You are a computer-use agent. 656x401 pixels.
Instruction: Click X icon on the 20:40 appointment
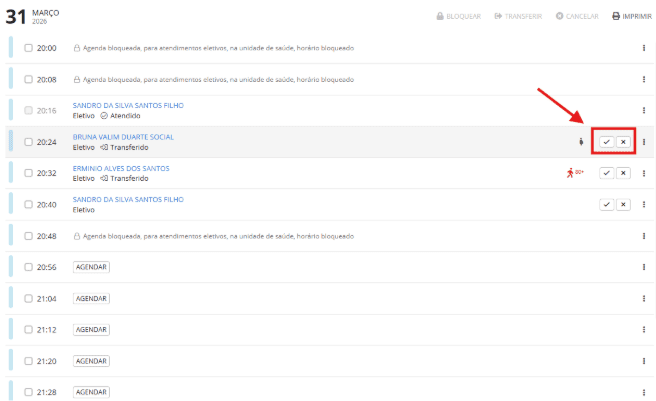coord(623,204)
